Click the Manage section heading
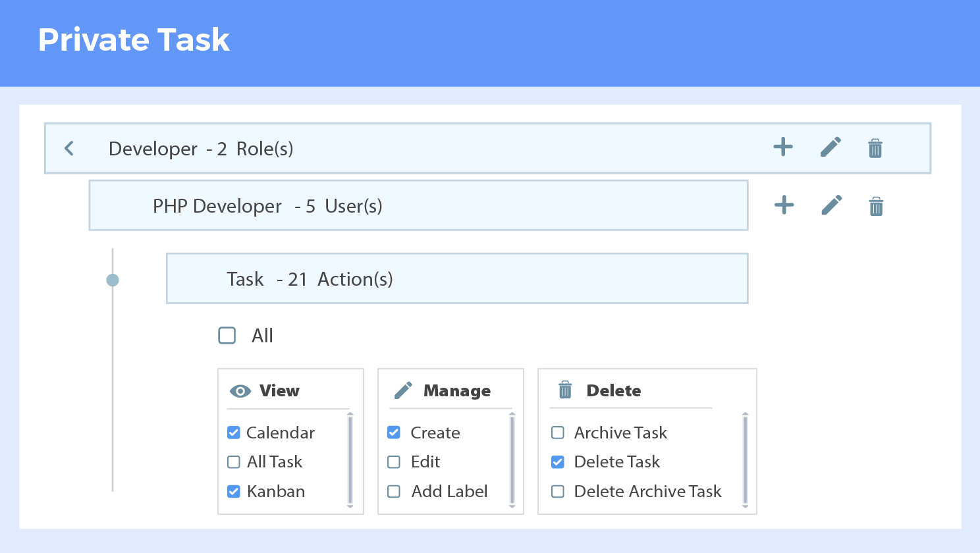The width and height of the screenshot is (980, 553). (x=457, y=391)
